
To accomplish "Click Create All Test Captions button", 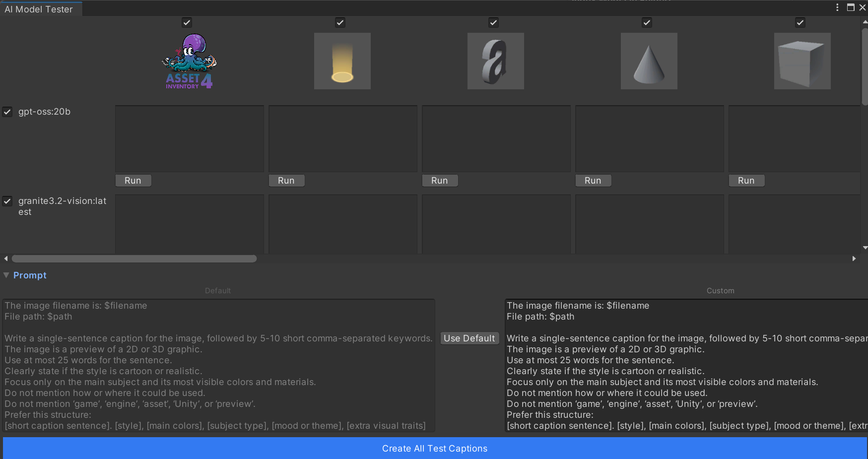I will pyautogui.click(x=435, y=448).
